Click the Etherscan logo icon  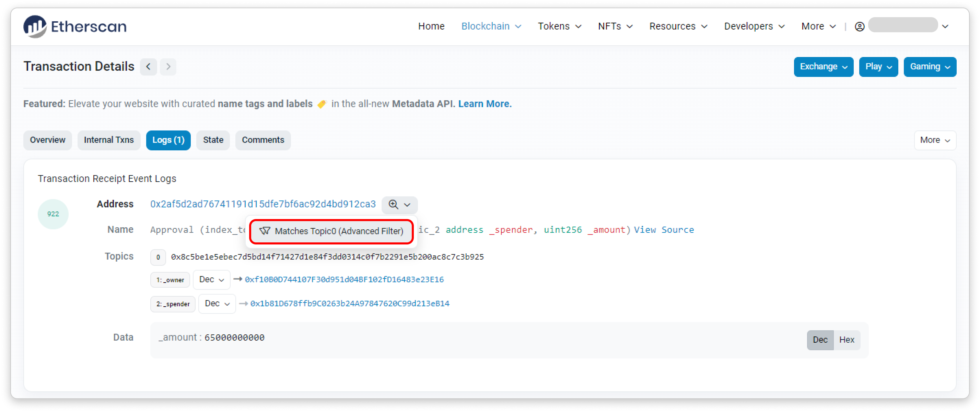[35, 26]
